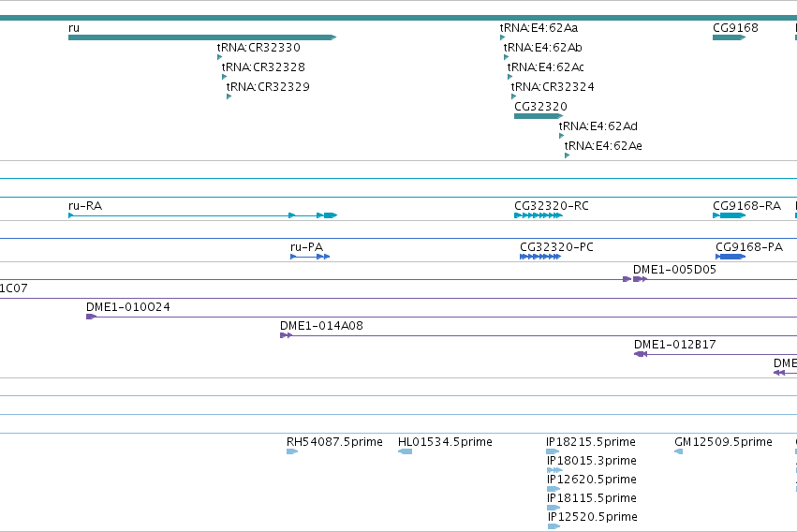Click the DME1-012B17 reverse arrow

pos(641,354)
